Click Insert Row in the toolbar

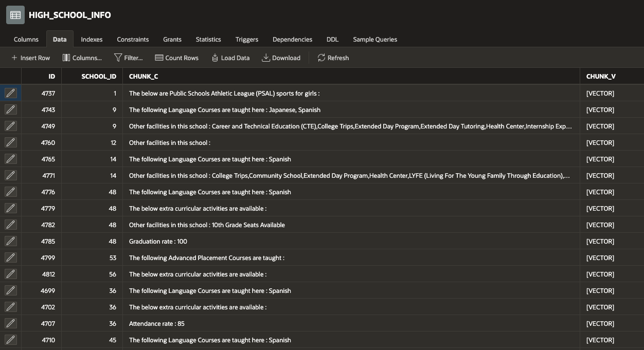pos(31,58)
